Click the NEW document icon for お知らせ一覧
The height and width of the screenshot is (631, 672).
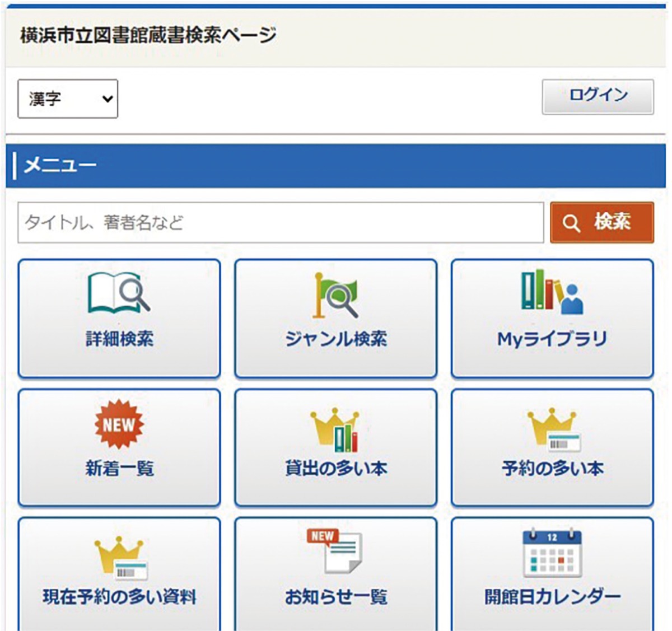[334, 551]
